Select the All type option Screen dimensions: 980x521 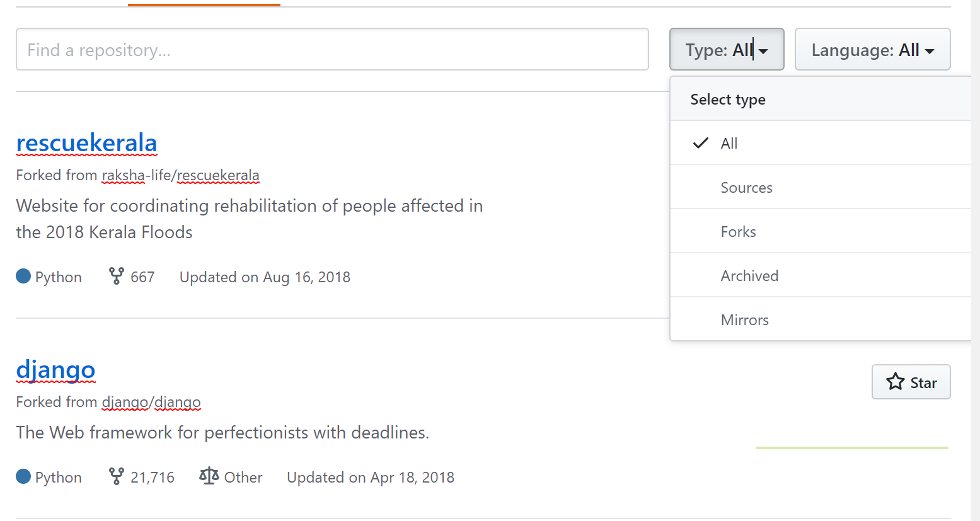pyautogui.click(x=729, y=143)
